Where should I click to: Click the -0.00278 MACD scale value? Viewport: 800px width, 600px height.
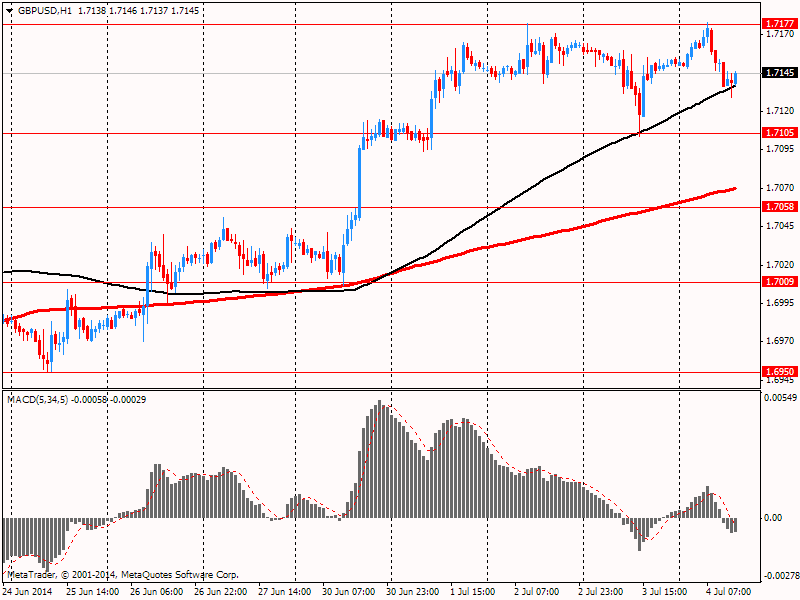coord(781,576)
